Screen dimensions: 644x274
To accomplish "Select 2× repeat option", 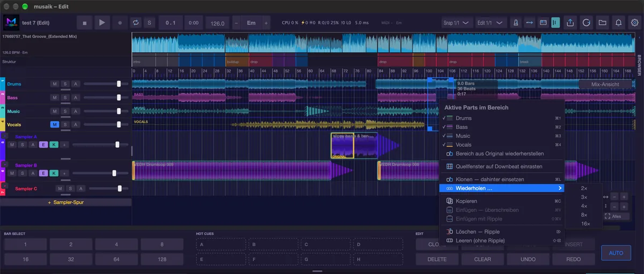I will [x=584, y=189].
